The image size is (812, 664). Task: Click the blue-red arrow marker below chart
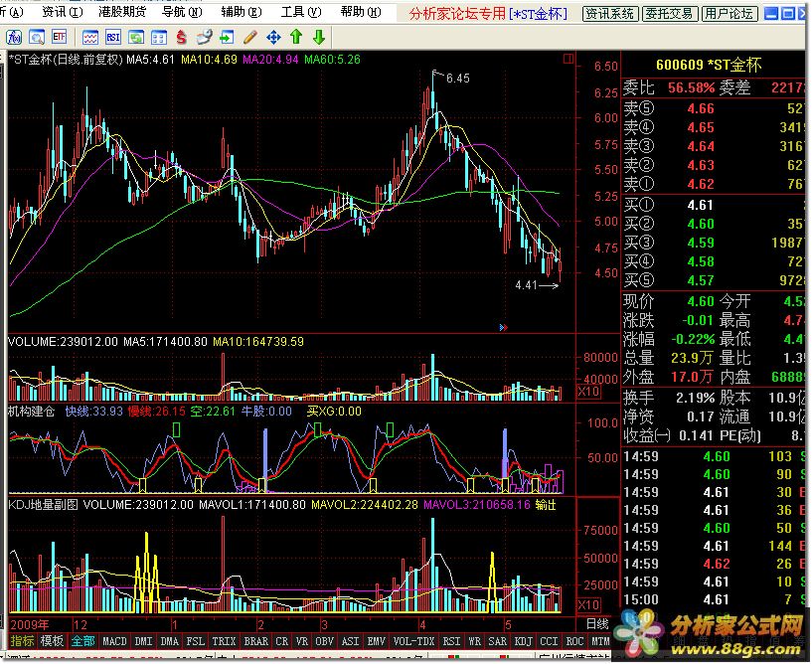503,327
